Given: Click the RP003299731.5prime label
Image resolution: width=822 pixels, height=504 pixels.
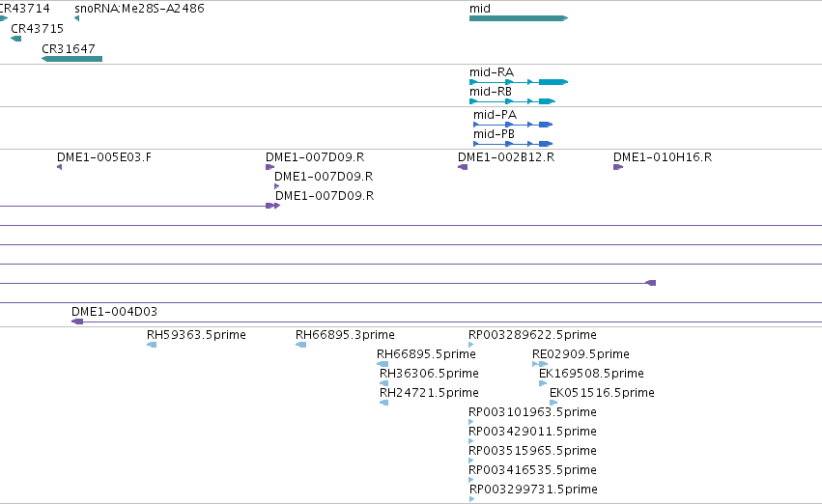Looking at the screenshot, I should tap(533, 490).
